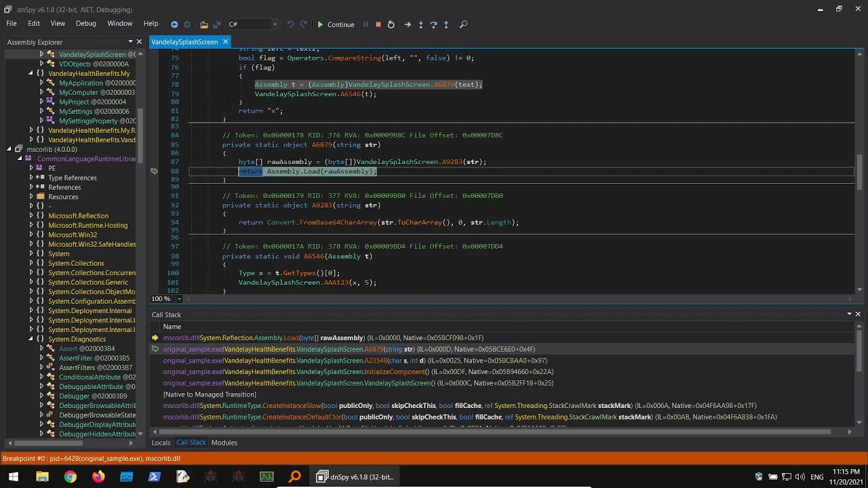The height and width of the screenshot is (488, 868).
Task: Select the References tree item
Action: tap(64, 187)
